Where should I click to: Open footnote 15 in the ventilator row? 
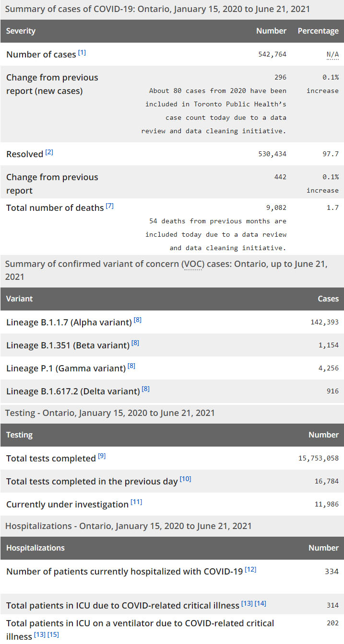(x=53, y=635)
